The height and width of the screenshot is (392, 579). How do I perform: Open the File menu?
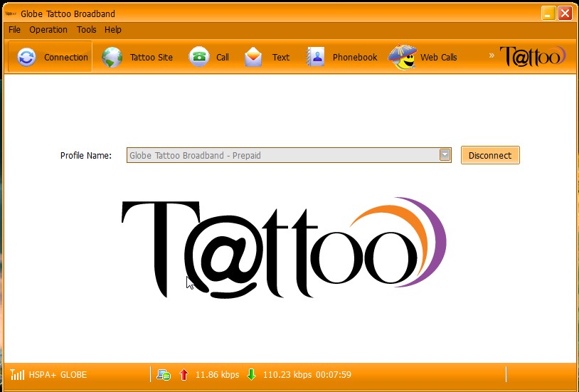(14, 30)
